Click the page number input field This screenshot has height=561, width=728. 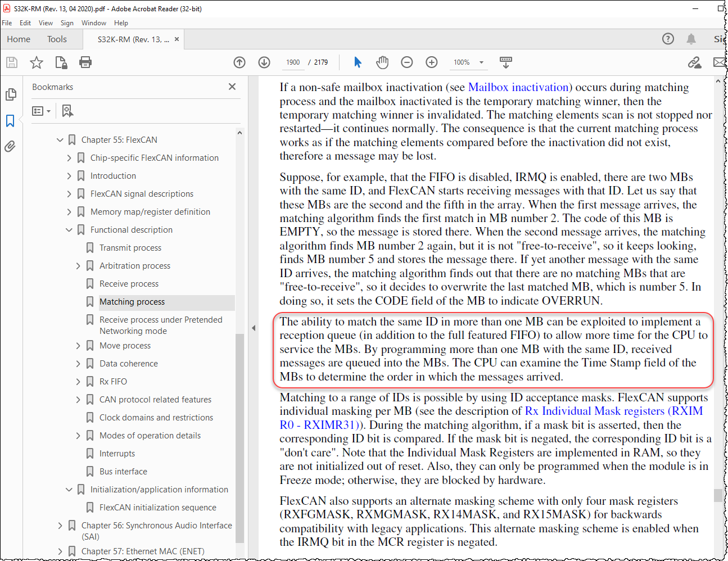[x=293, y=62]
